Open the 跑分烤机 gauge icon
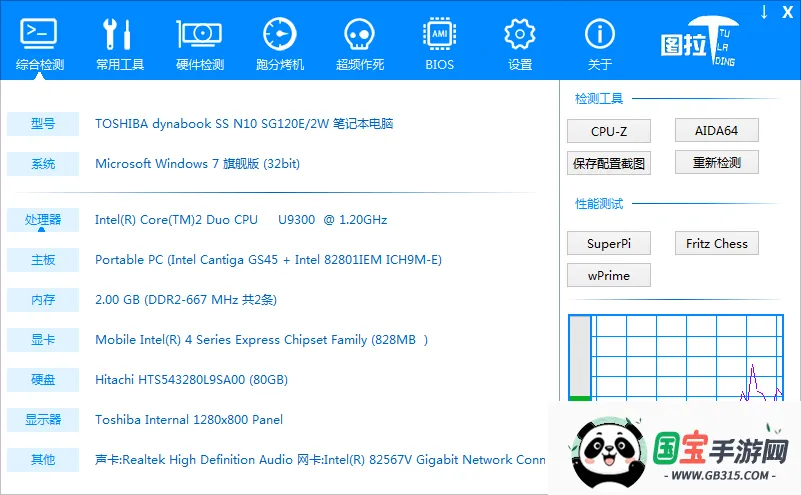 pyautogui.click(x=279, y=34)
